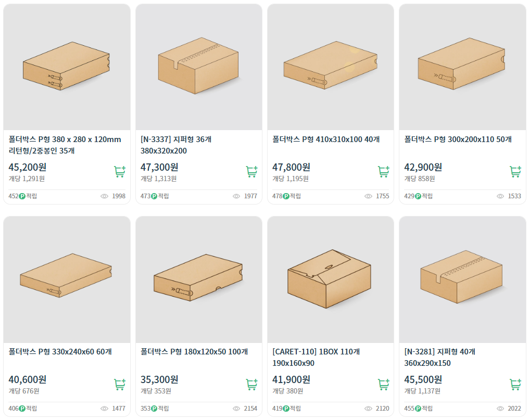Click the 452 P 적립 points badge
Viewport: 529px width, 420px height.
(x=22, y=196)
